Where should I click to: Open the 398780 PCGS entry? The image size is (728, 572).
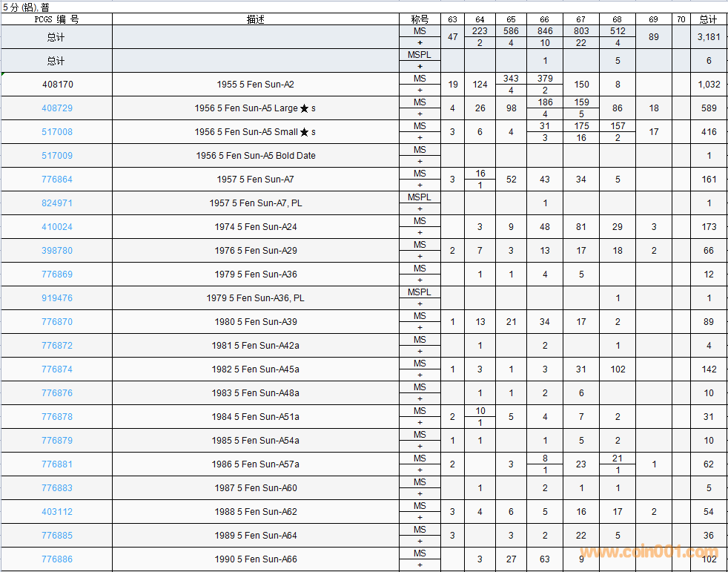point(57,251)
